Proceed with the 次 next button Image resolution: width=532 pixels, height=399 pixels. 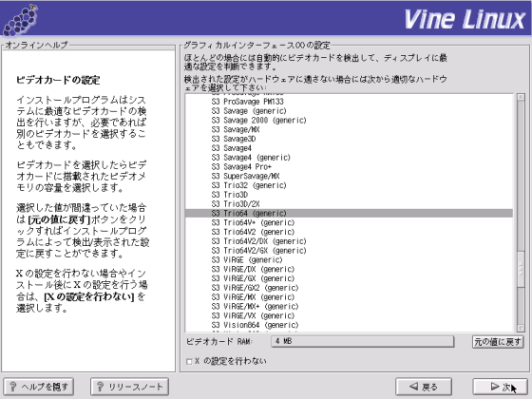pos(501,387)
